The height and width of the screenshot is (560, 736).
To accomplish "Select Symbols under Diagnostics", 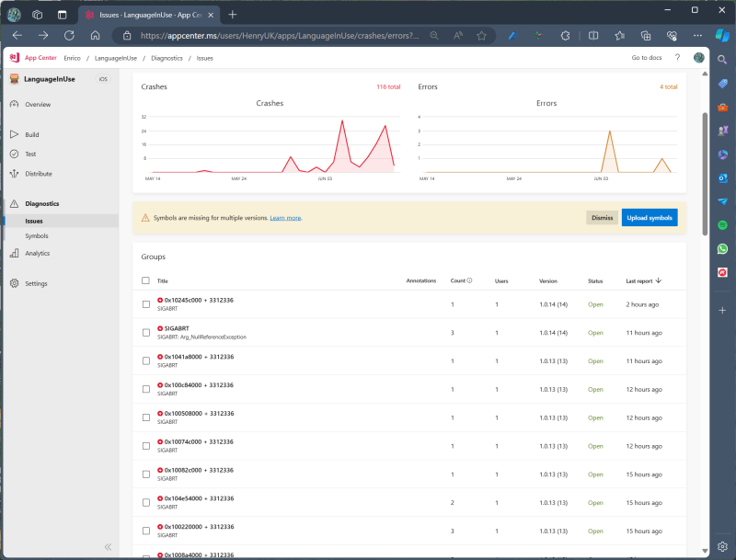I will [x=37, y=236].
